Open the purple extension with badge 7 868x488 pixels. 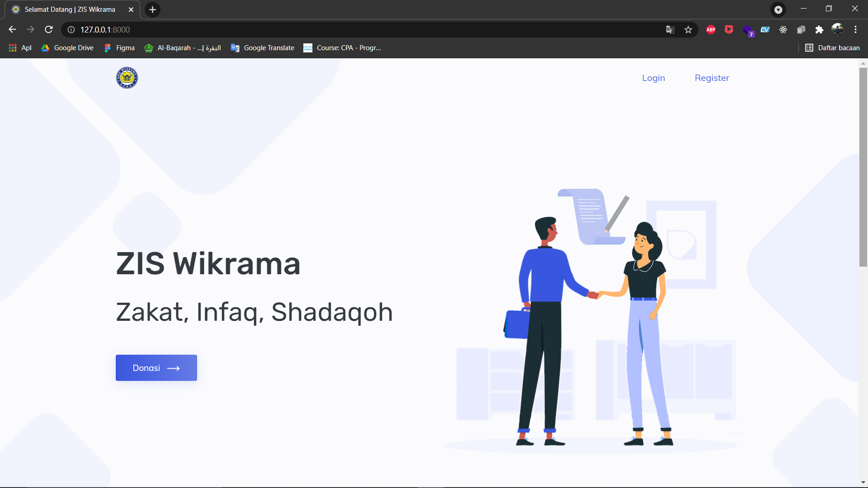748,31
